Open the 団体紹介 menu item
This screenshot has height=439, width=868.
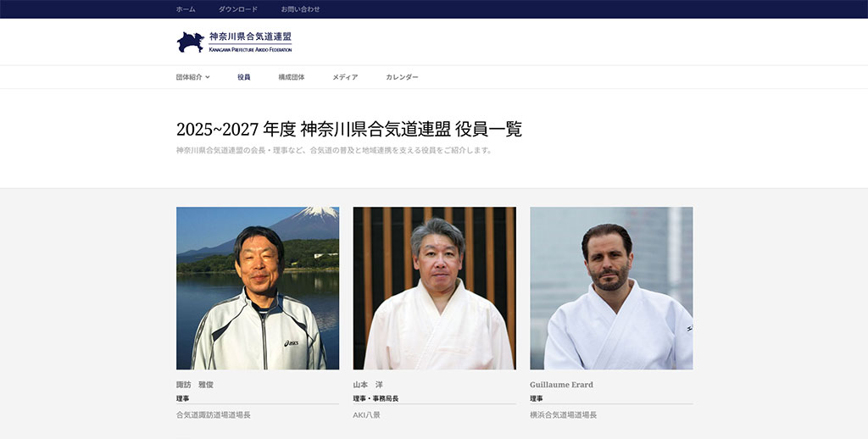(189, 77)
